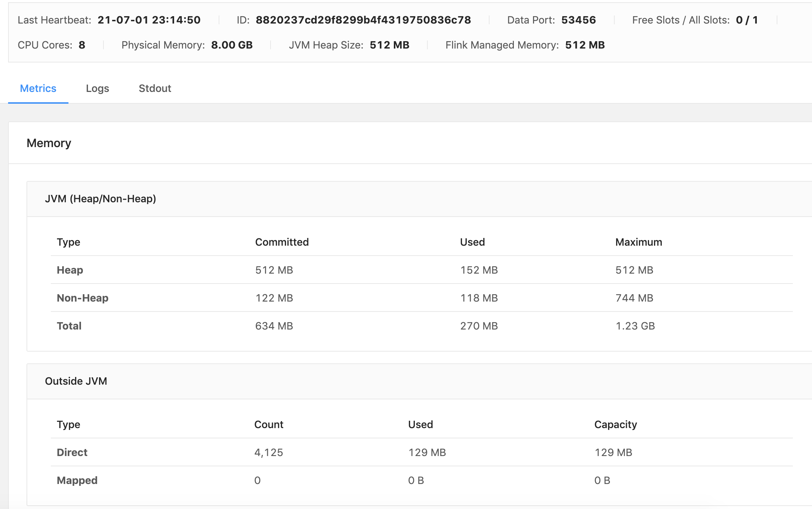
Task: Click the task manager ID value
Action: [x=363, y=20]
